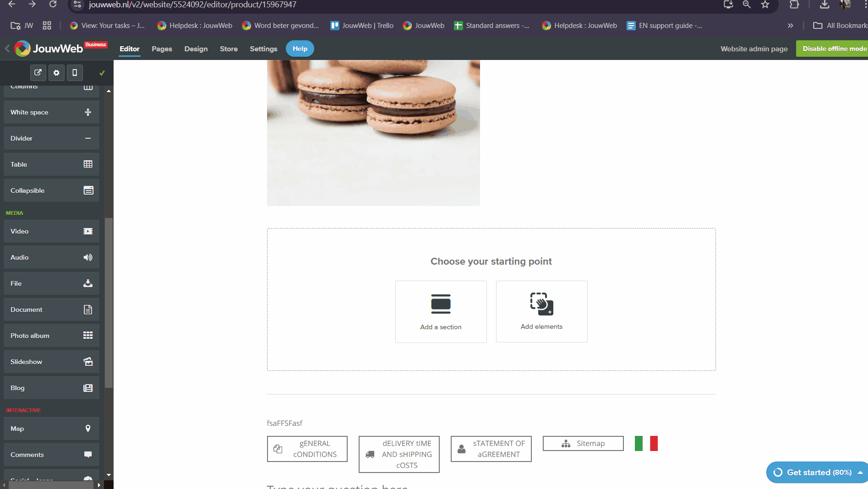
Task: Open the Store menu
Action: point(229,49)
